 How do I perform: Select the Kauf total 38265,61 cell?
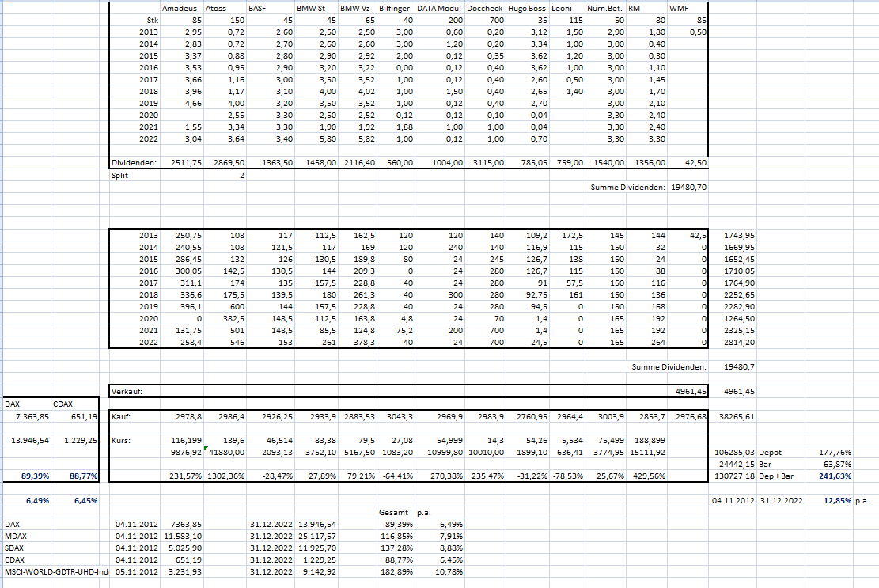coord(733,416)
